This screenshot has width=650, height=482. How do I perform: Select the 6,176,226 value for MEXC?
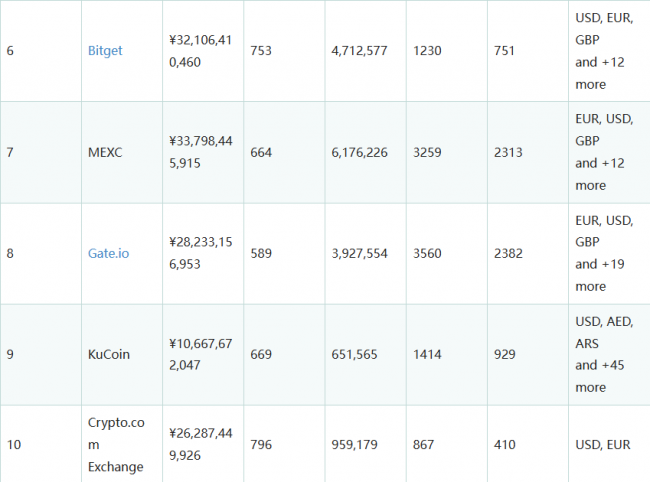(x=359, y=153)
